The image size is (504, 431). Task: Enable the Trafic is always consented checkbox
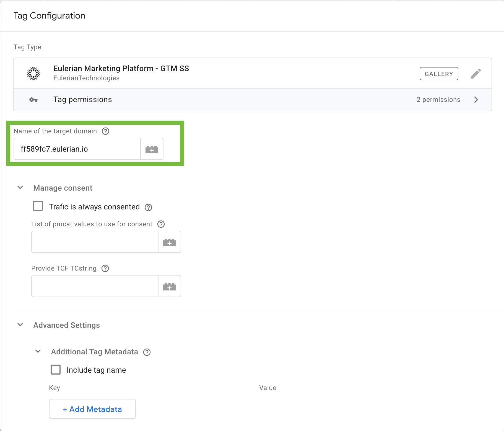tap(38, 206)
